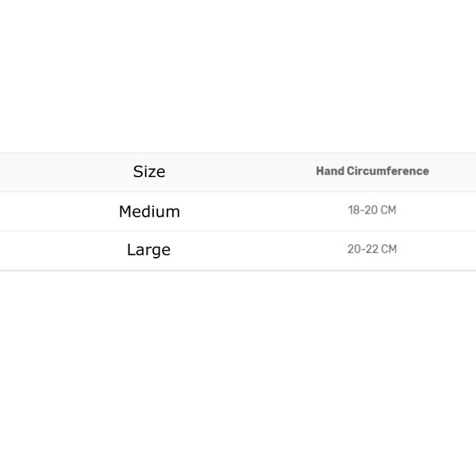The height and width of the screenshot is (476, 476).
Task: Select the 20-22 CM measurement value
Action: point(372,249)
